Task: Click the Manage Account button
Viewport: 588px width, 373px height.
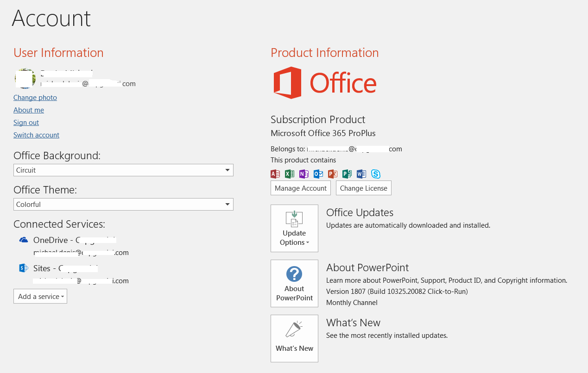Action: [x=301, y=188]
